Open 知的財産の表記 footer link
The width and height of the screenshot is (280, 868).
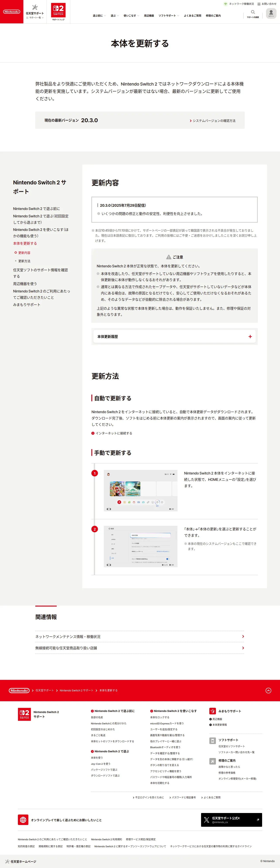[x=26, y=846]
